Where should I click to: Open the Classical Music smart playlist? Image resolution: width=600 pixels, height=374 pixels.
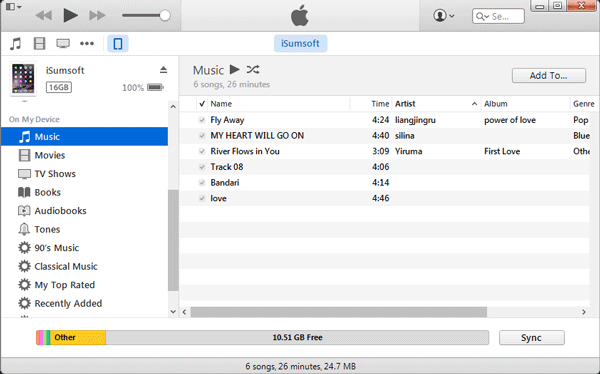84,266
